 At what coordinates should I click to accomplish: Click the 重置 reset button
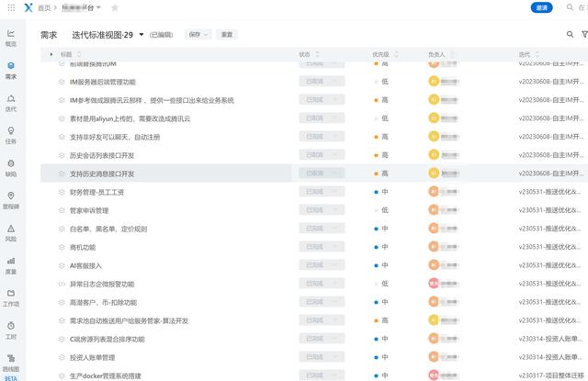[x=227, y=35]
